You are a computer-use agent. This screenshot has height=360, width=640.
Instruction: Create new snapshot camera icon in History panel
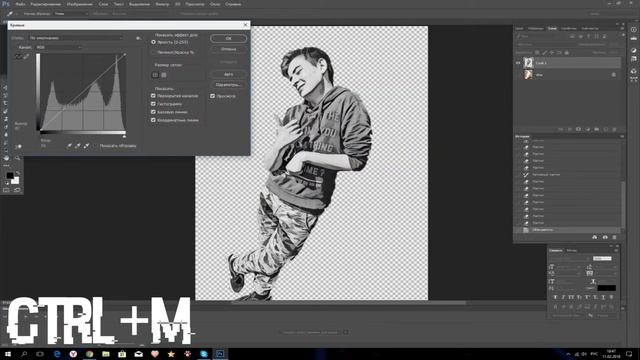(x=605, y=237)
